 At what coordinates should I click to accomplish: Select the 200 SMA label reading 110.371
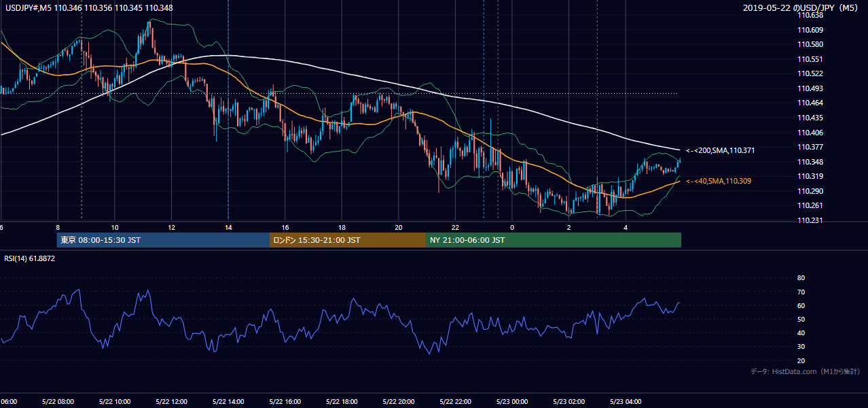coord(720,150)
